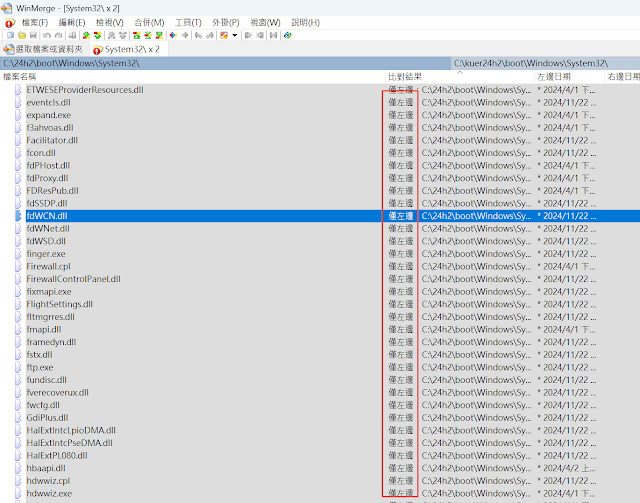Sort by the 檔案名稱 column header
This screenshot has width=640, height=503.
pyautogui.click(x=193, y=77)
